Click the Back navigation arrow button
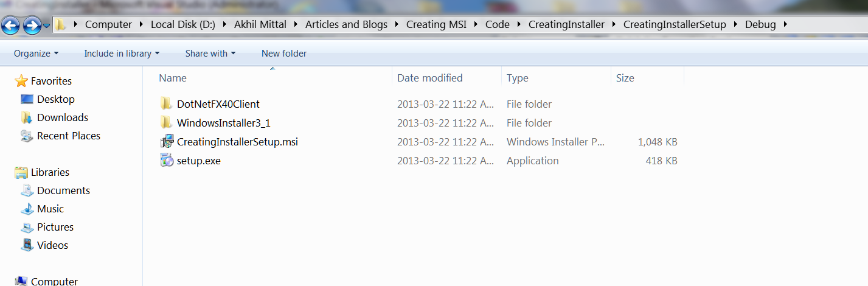Image resolution: width=868 pixels, height=286 pixels. [x=11, y=26]
